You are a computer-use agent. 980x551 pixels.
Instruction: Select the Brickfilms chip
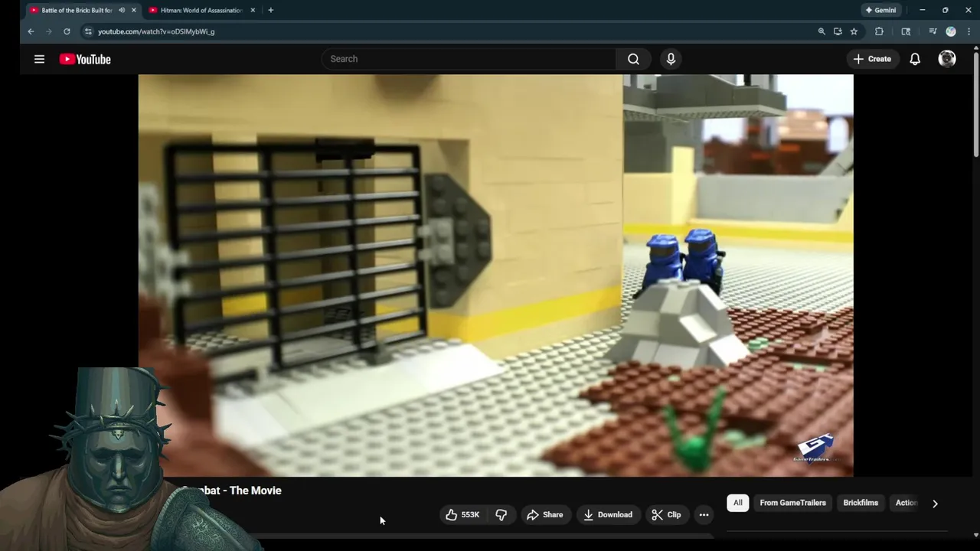(x=861, y=503)
